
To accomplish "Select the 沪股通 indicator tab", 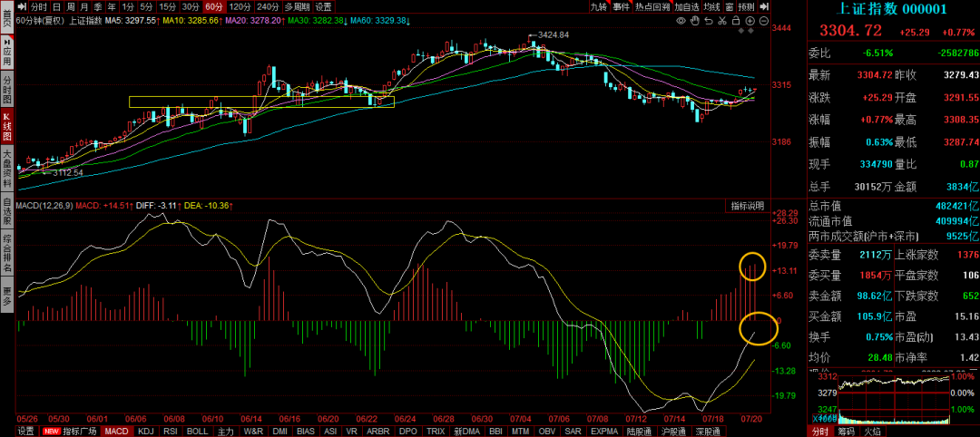I will click(x=673, y=431).
